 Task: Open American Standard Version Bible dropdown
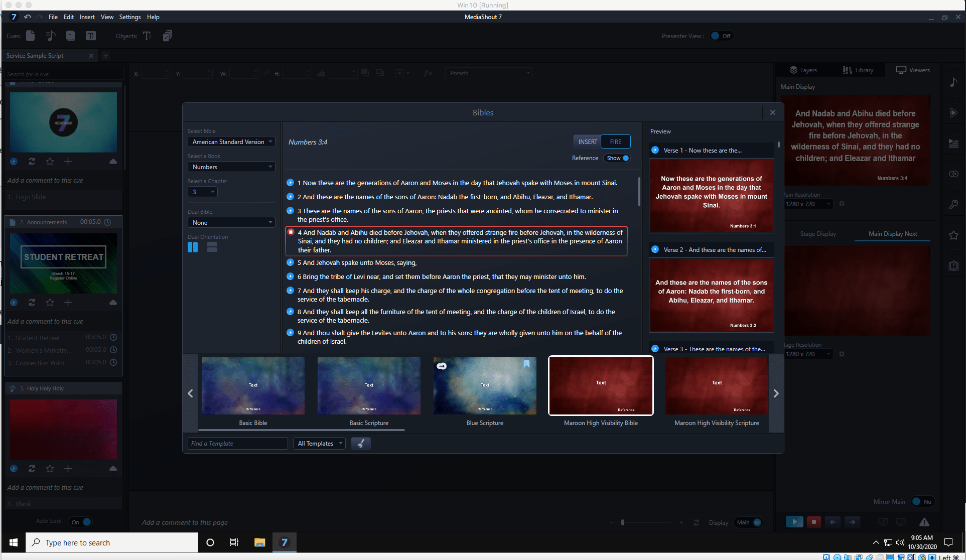(x=231, y=142)
